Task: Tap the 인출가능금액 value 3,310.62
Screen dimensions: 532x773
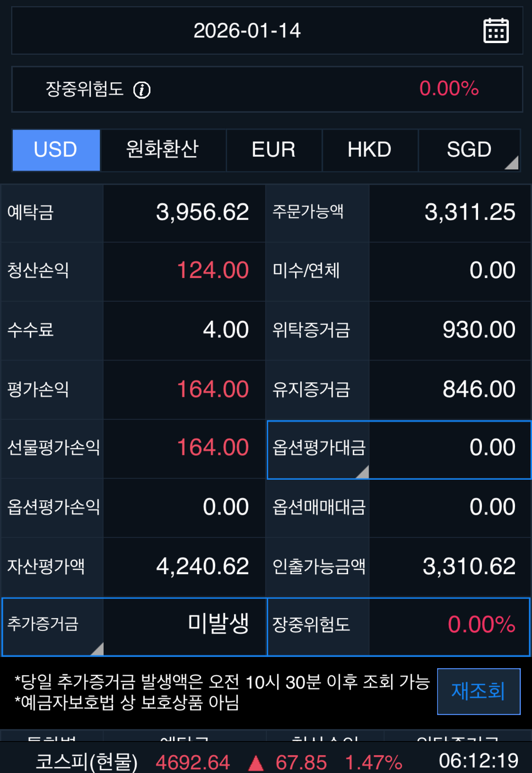Action: (469, 566)
